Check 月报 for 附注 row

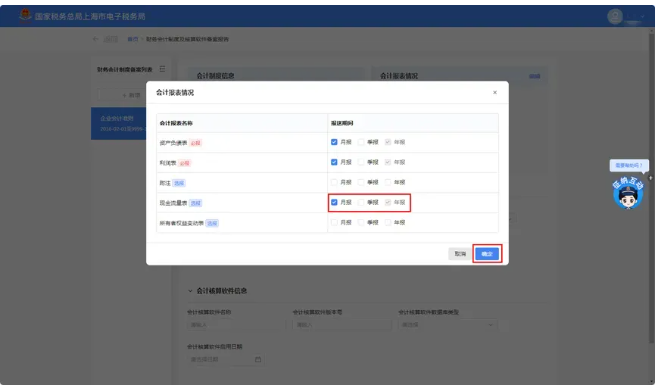334,182
